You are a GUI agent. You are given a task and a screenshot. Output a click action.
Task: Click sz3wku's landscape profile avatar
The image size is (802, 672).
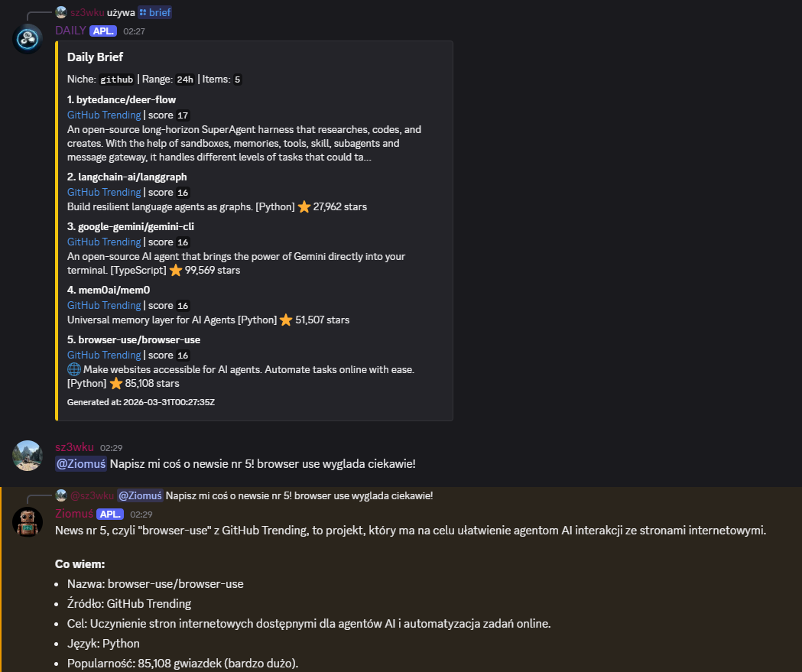(x=28, y=455)
